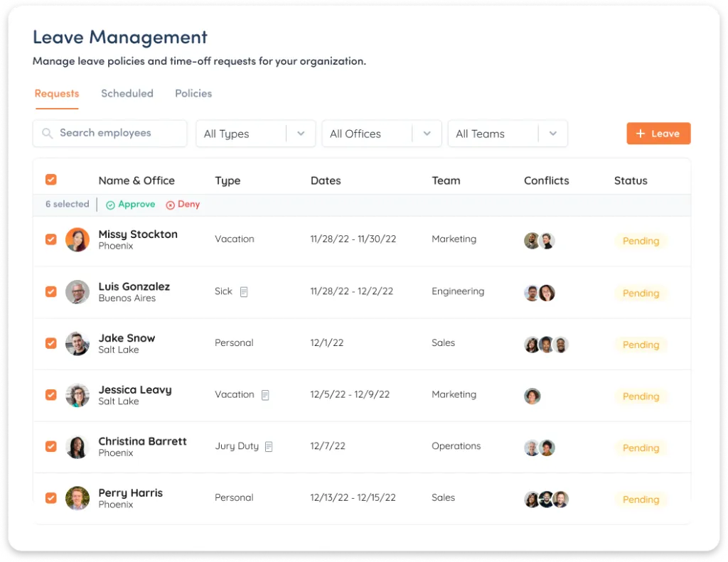
Task: Click Christina Barrett's profile avatar
Action: pos(77,447)
